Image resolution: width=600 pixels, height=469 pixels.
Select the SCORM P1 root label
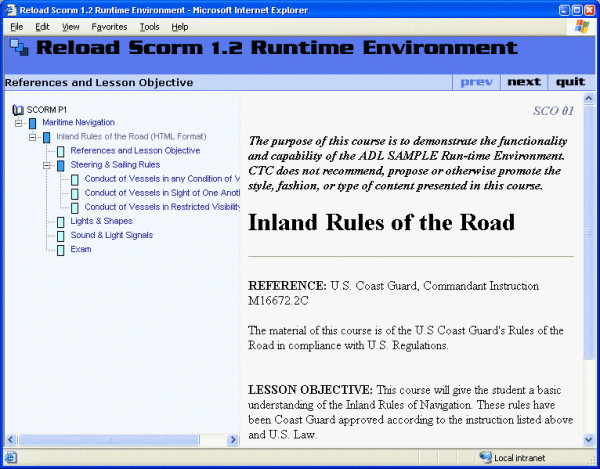[46, 110]
